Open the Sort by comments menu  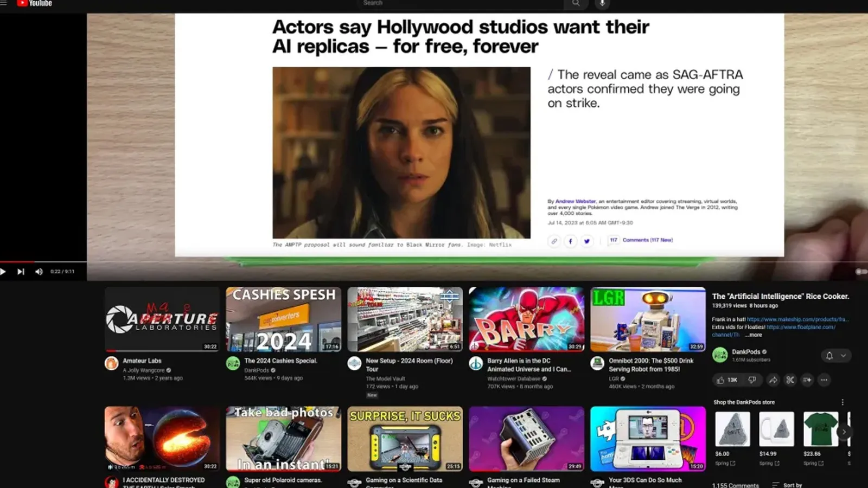(787, 485)
